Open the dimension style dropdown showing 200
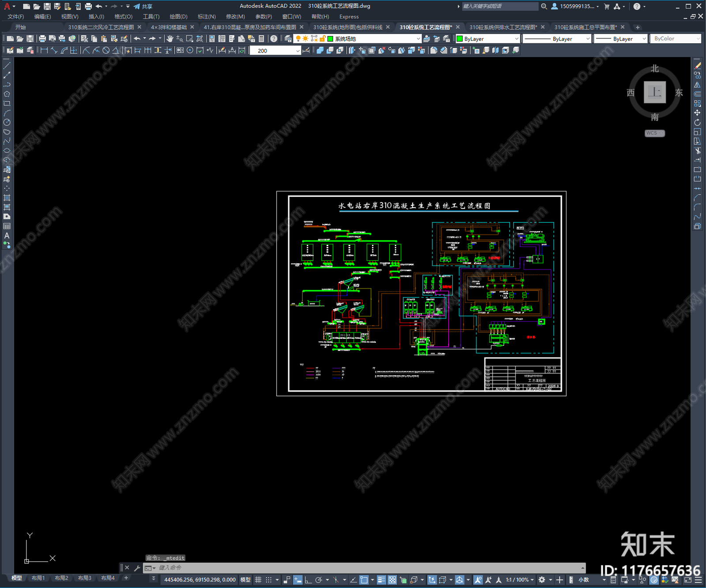The image size is (706, 588). tap(275, 50)
